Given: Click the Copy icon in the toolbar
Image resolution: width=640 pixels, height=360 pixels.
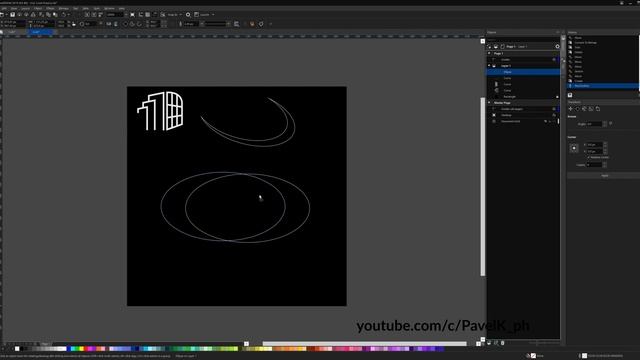Looking at the screenshot, I should coord(48,15).
